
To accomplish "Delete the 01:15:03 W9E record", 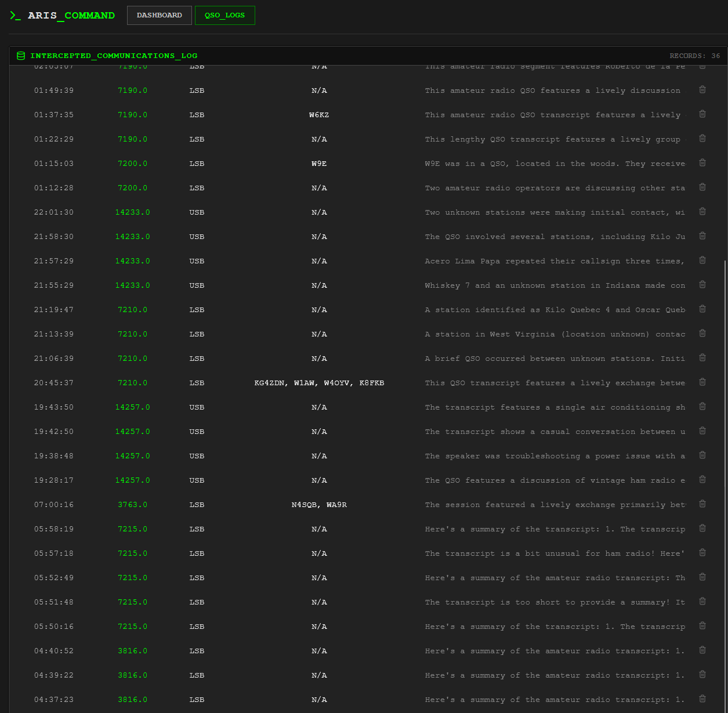I will click(x=702, y=162).
